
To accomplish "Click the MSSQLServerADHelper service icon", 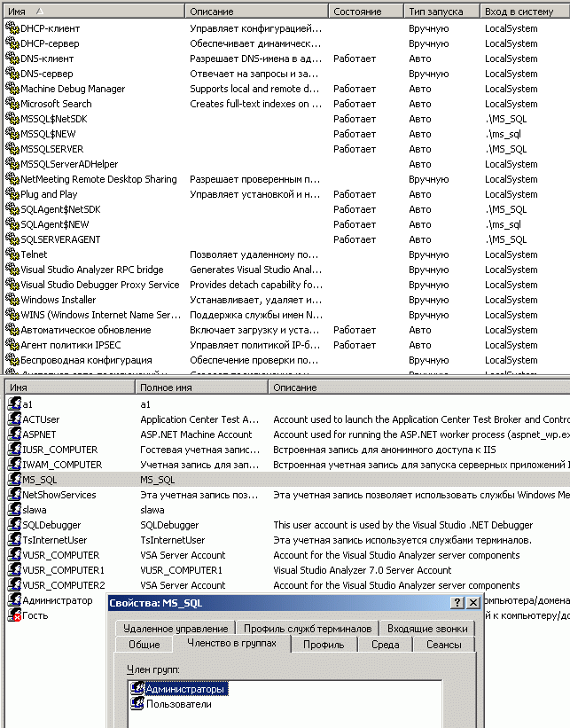I will point(12,164).
